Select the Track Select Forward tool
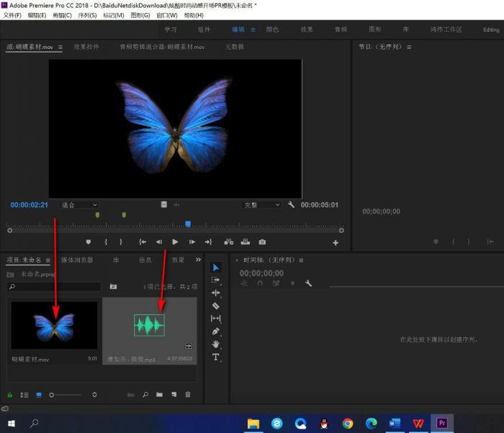The width and height of the screenshot is (504, 433). click(x=215, y=280)
